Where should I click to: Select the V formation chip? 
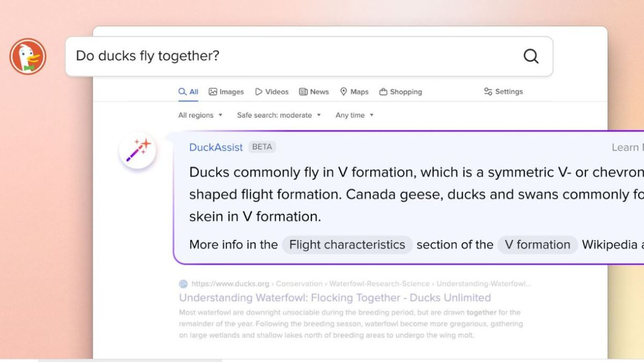click(x=538, y=245)
